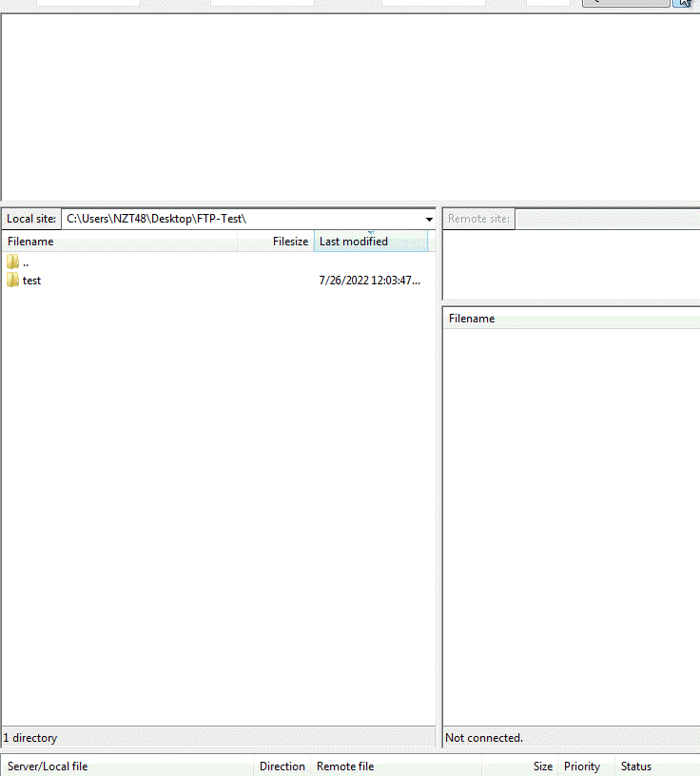Click empty space in remote file list
Screen dimensions: 700x776
point(571,523)
